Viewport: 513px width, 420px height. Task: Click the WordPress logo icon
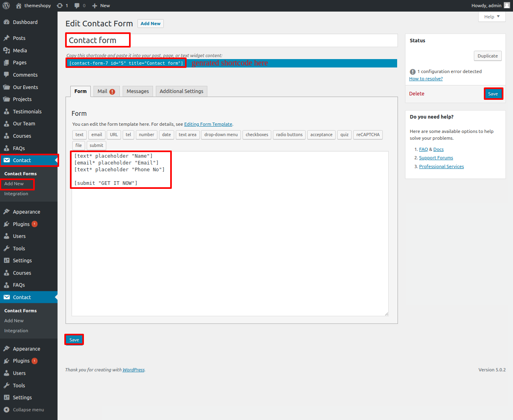pyautogui.click(x=6, y=6)
